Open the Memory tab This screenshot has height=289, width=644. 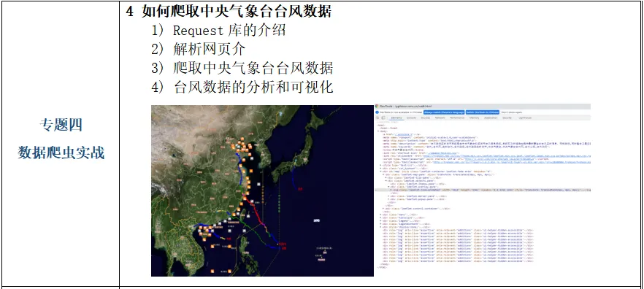click(x=475, y=117)
